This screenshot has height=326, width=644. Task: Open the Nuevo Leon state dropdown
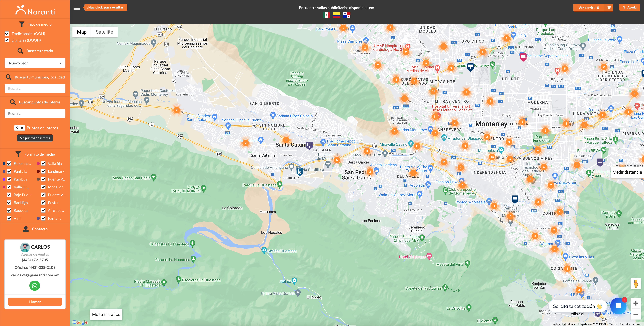[35, 63]
